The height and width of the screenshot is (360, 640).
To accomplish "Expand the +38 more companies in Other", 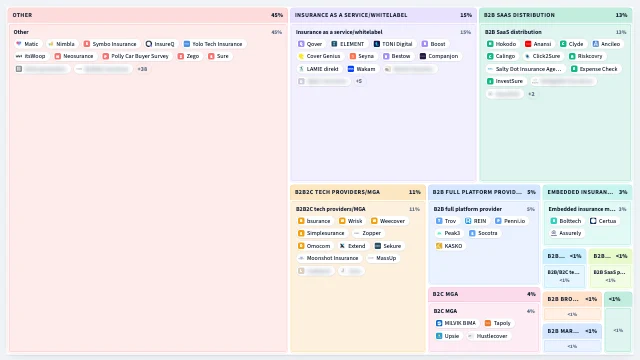I will point(142,69).
